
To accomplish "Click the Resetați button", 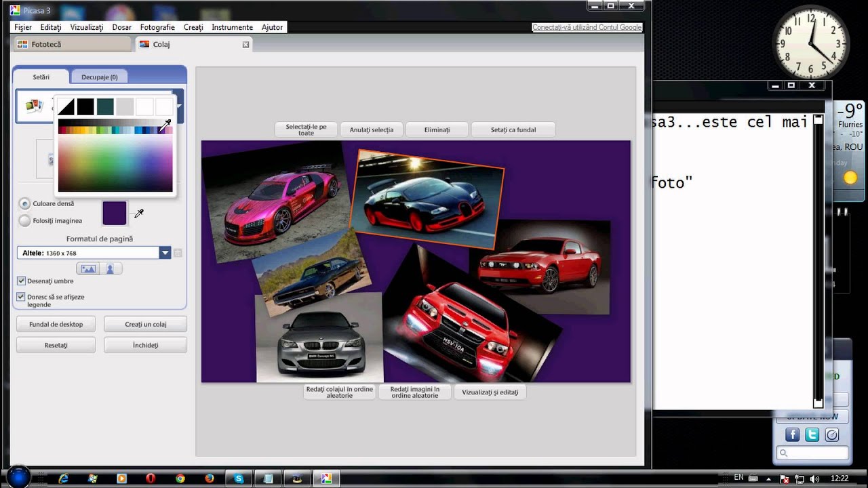I will click(x=56, y=345).
